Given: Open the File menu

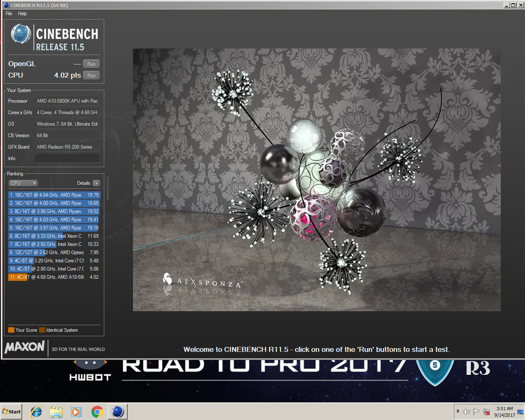Looking at the screenshot, I should [9, 14].
